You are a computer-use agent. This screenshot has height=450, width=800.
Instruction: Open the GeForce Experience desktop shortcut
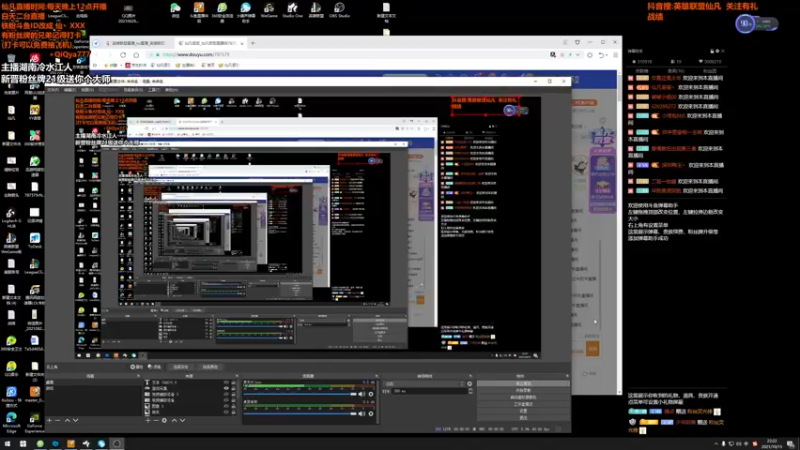[33, 418]
